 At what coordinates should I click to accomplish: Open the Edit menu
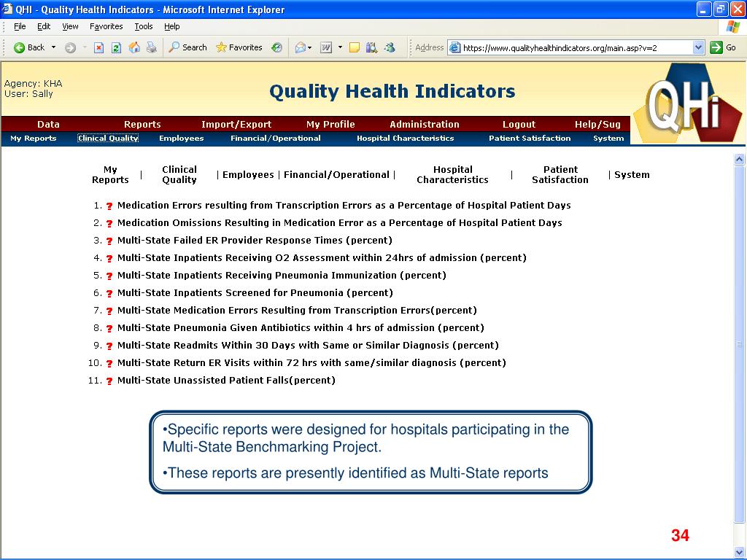(x=44, y=26)
